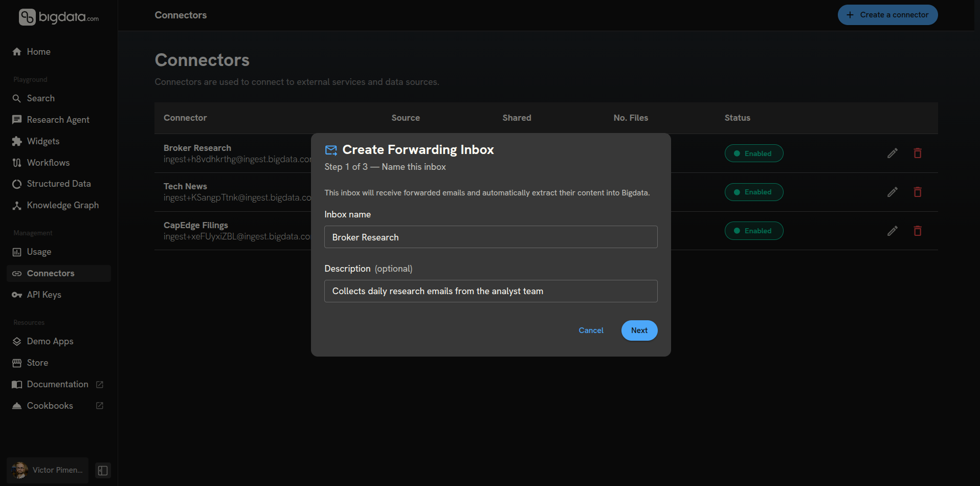Viewport: 980px width, 486px height.
Task: Go to Research Agent
Action: tap(59, 120)
